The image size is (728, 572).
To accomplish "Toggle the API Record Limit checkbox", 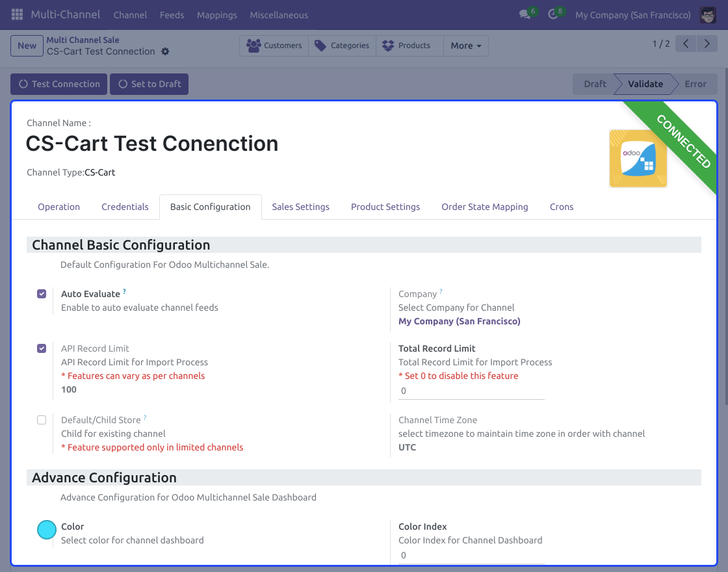I will click(x=42, y=348).
